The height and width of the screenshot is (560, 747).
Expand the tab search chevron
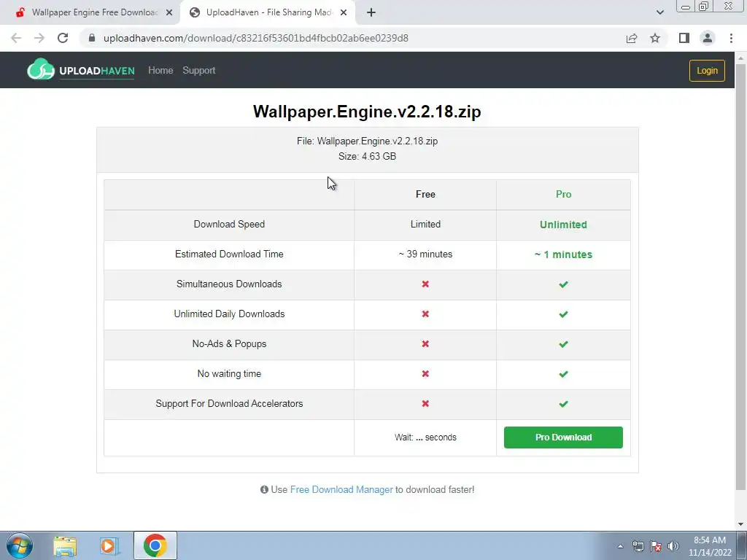pos(659,12)
